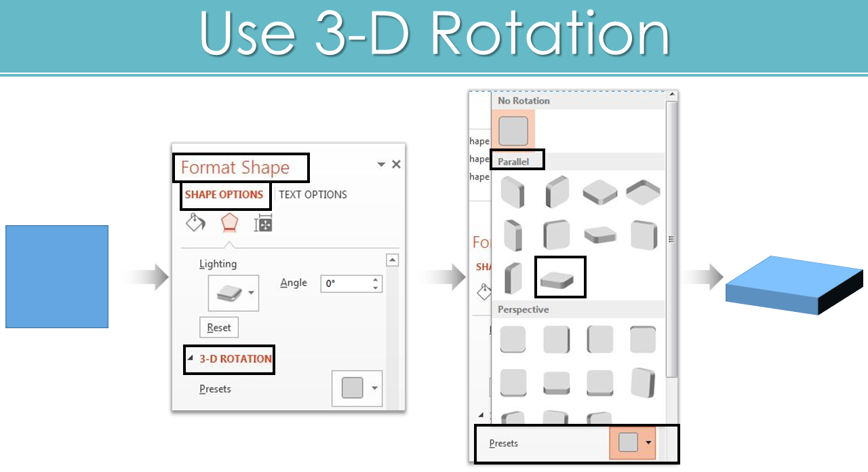Choose the Perspective Front preset
Viewport: 868px width, 472px height.
coord(513,340)
